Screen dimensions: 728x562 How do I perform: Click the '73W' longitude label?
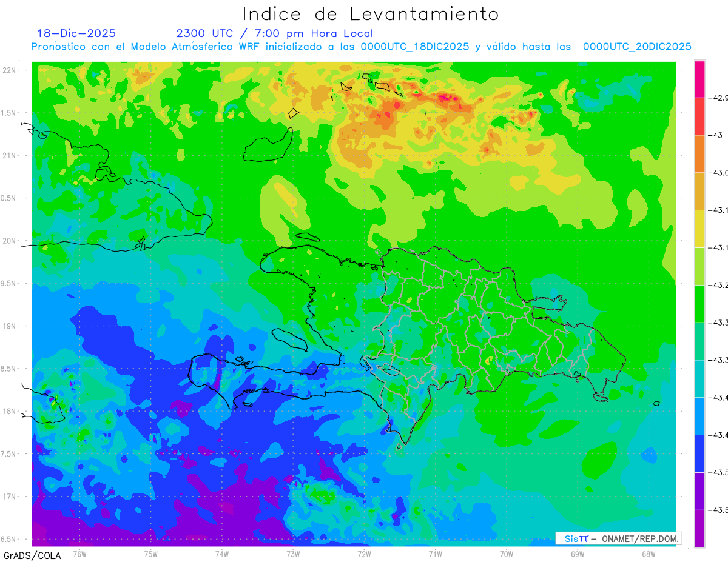pos(293,554)
